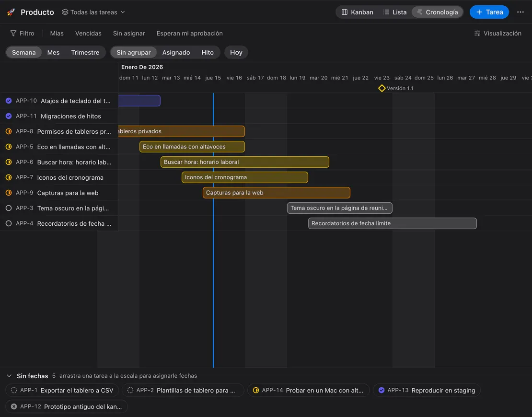Set timeline scale to Semana
Screen dimensions: 532x417
point(24,53)
